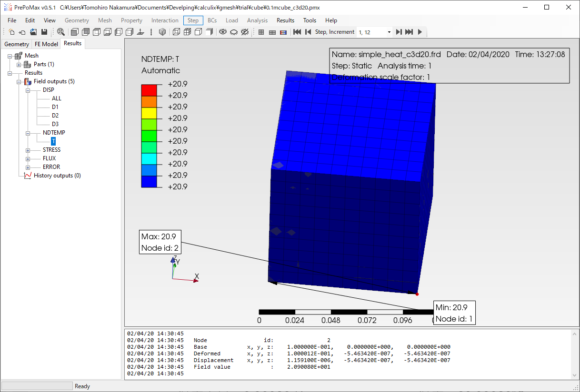
Task: Expand the STRESS field output node
Action: 28,150
